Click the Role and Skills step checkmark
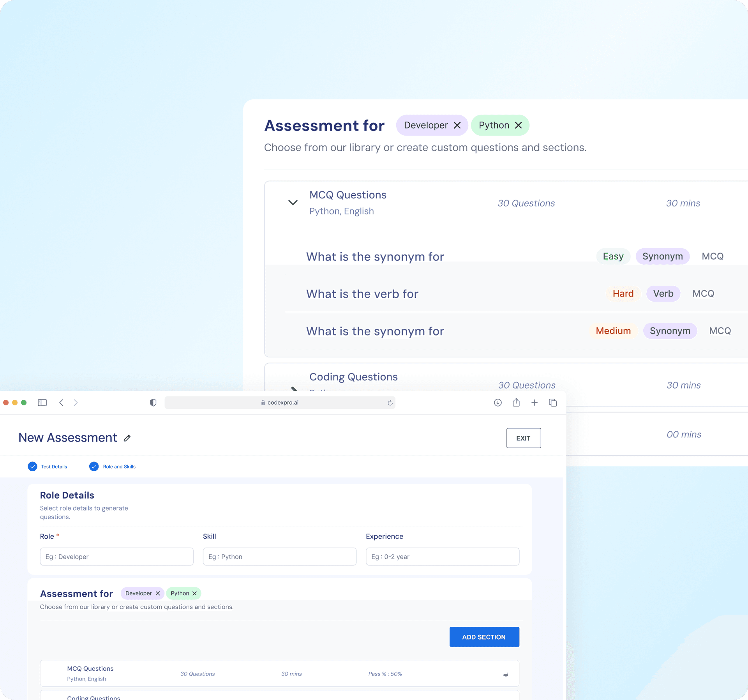The image size is (748, 700). [x=94, y=466]
